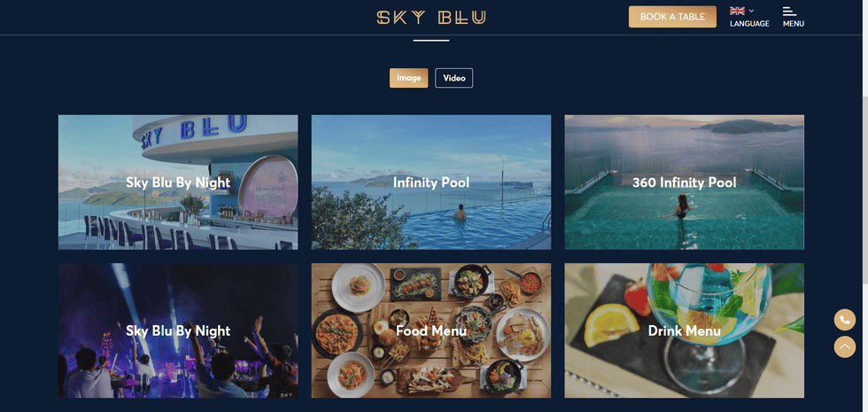
Task: Open the Food Menu gallery
Action: [431, 330]
